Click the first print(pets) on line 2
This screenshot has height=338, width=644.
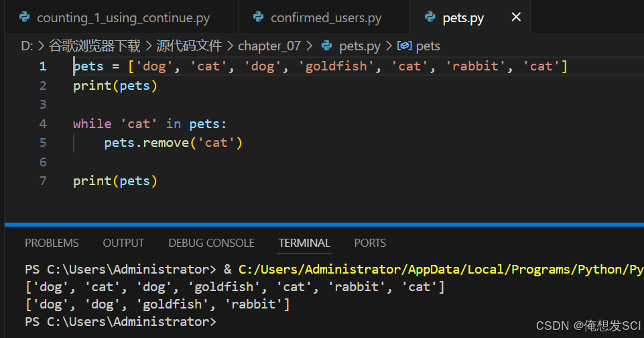115,86
